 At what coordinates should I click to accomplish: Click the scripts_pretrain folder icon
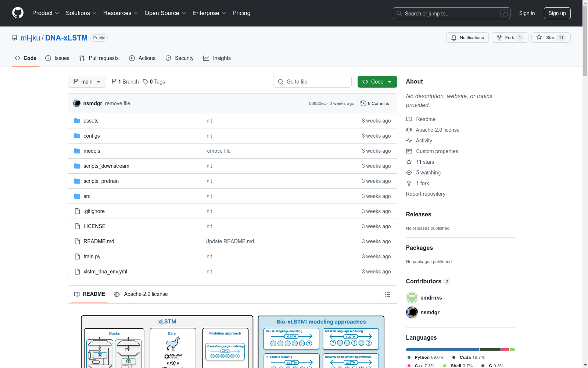[77, 181]
